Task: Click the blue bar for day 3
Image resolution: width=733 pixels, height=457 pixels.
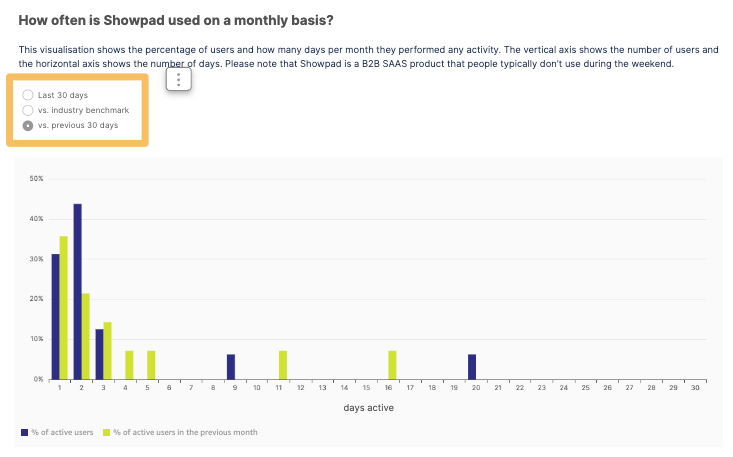Action: pos(99,354)
